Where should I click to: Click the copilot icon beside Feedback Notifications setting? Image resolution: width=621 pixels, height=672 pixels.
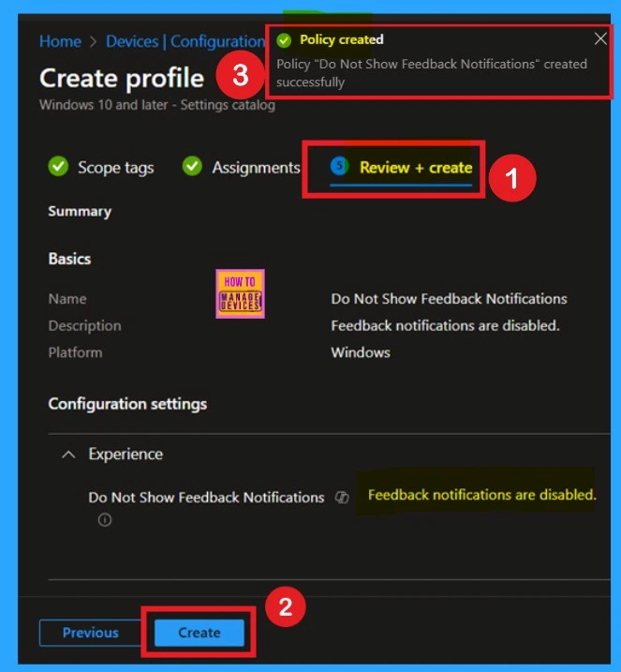tap(342, 498)
